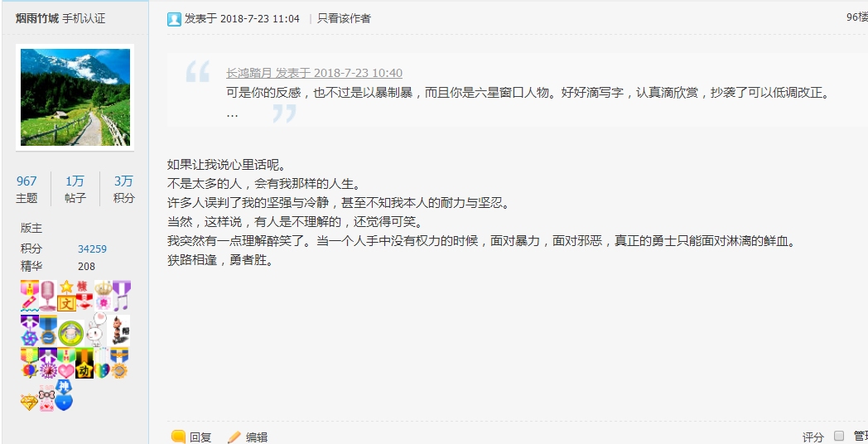Click the pink heart ribbon medal

pos(66,363)
